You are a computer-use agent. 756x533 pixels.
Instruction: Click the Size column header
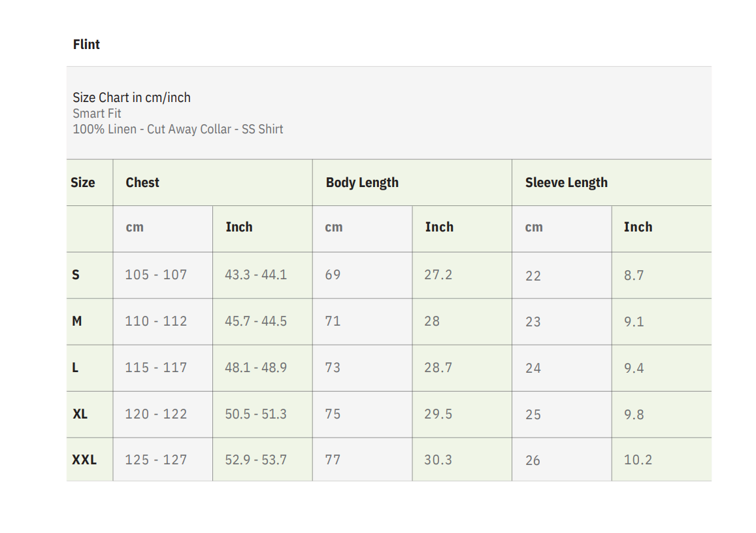tap(82, 182)
